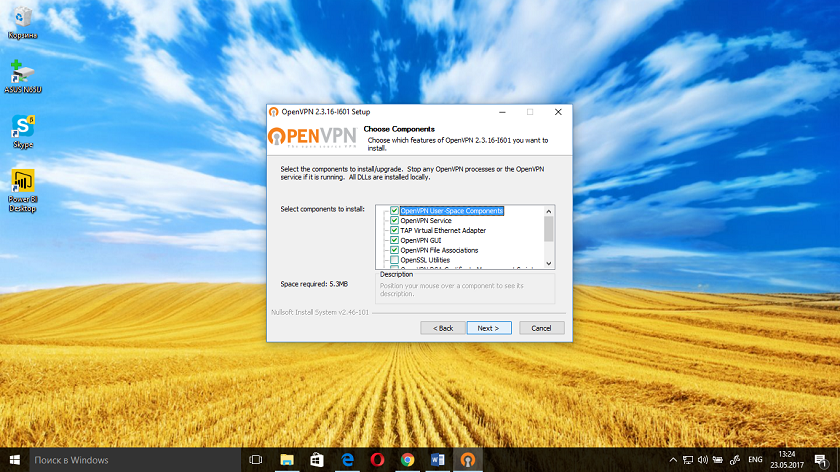This screenshot has height=472, width=840.
Task: Open the Microsoft Store taskbar icon
Action: (317, 460)
